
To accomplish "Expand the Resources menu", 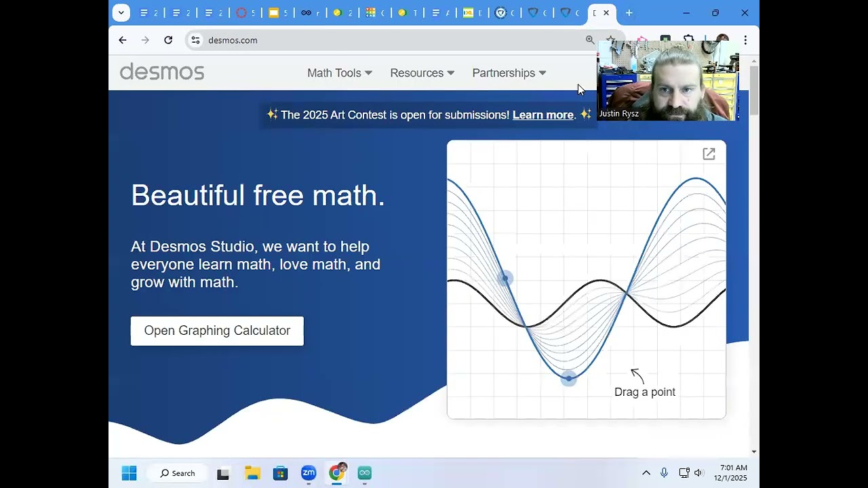I will (x=422, y=73).
